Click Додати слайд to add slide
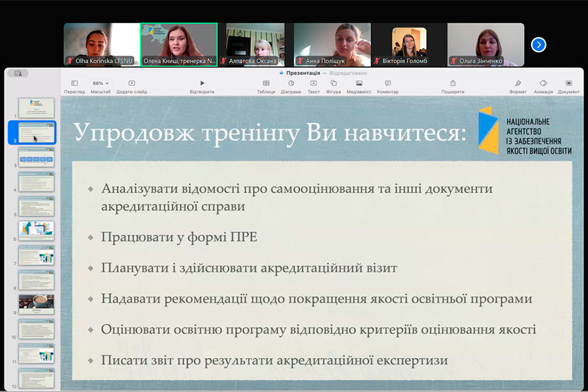The height and width of the screenshot is (392, 588). pos(131,87)
